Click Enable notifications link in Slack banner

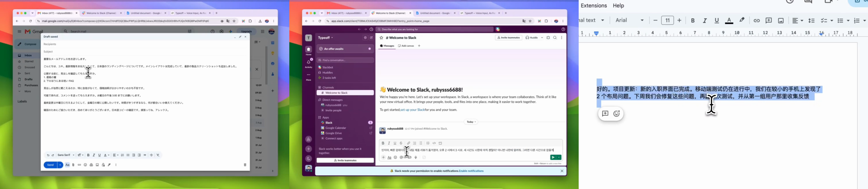471,171
